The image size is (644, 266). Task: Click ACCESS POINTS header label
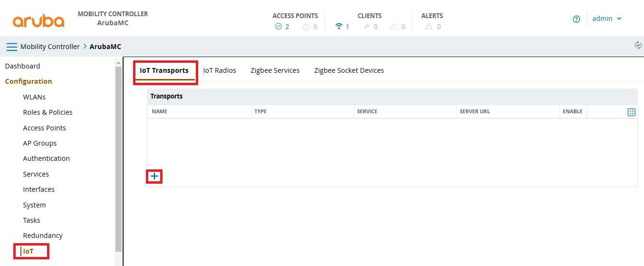(295, 16)
